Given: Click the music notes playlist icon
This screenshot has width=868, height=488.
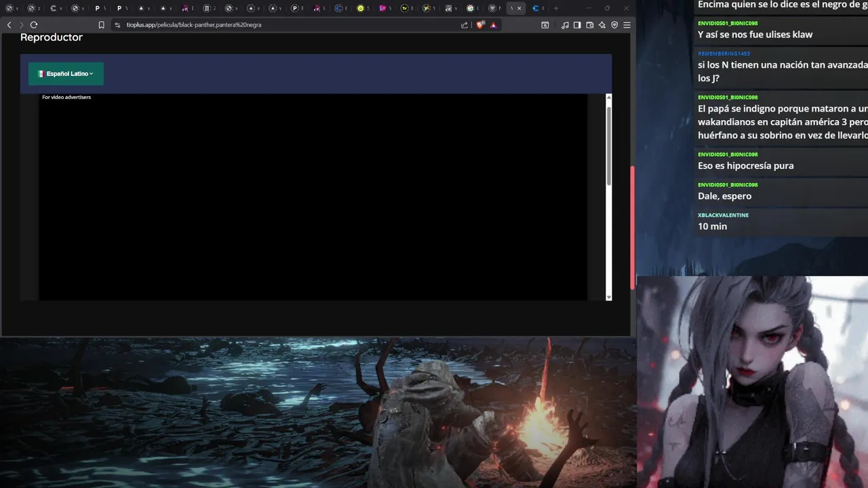Looking at the screenshot, I should [565, 25].
